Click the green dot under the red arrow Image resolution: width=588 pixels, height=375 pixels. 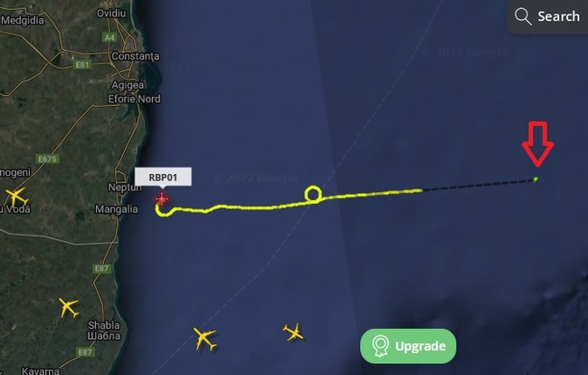[x=536, y=179]
